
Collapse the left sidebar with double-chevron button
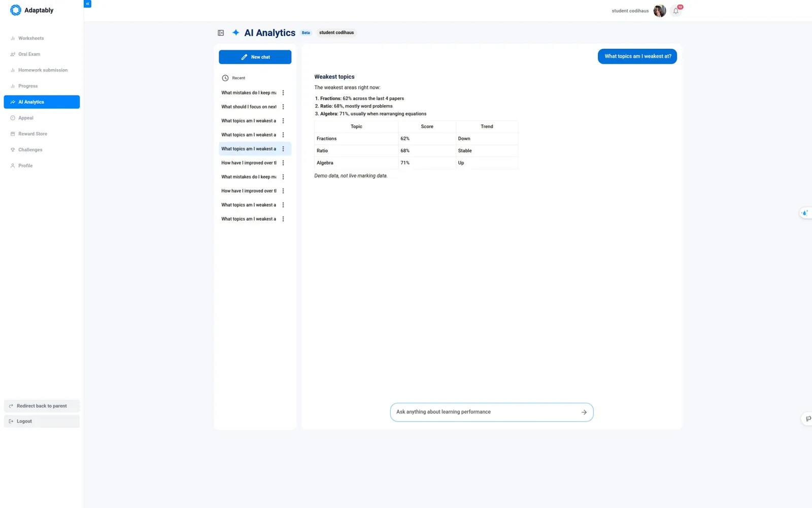pyautogui.click(x=87, y=4)
